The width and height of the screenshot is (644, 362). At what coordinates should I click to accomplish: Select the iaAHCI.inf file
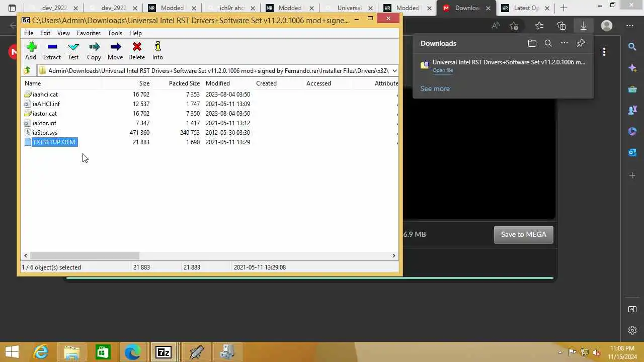(46, 104)
